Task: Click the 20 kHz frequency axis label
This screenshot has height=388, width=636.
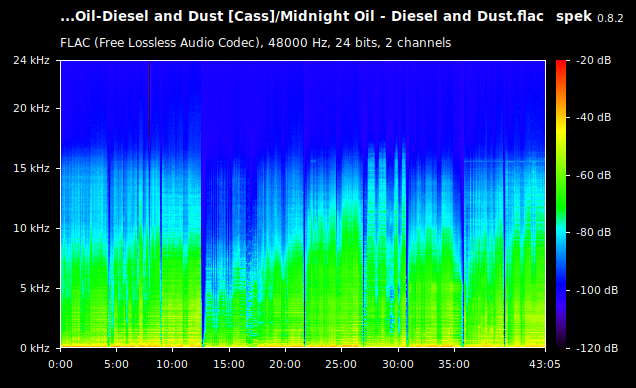Action: coord(31,108)
